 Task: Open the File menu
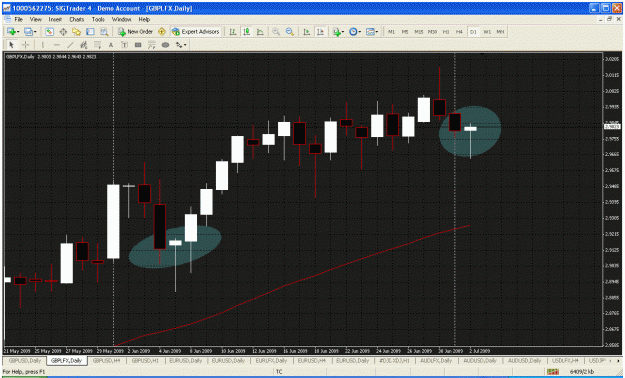[19, 19]
